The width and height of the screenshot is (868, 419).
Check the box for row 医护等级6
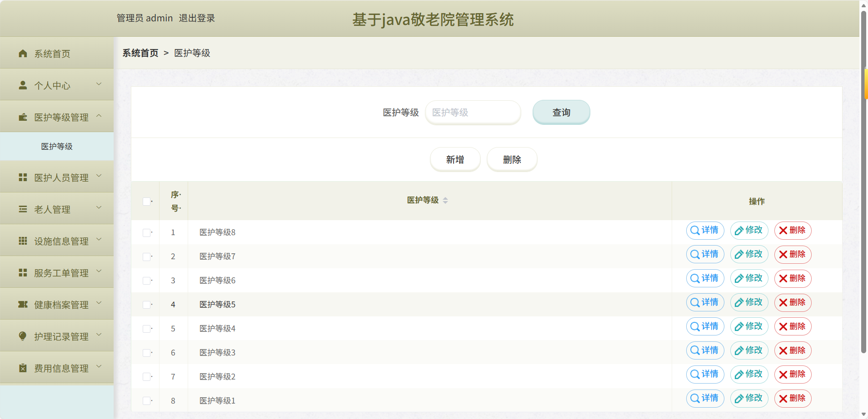click(146, 281)
